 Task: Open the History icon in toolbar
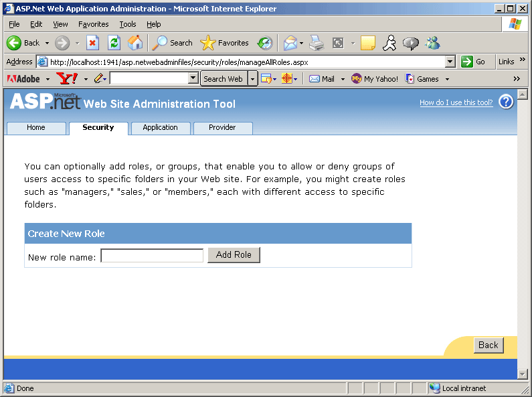pyautogui.click(x=265, y=43)
